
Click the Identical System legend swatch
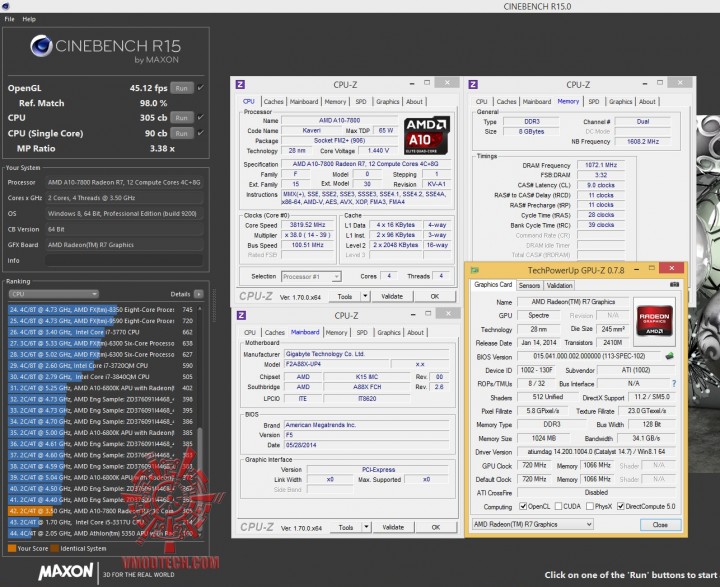pos(55,548)
